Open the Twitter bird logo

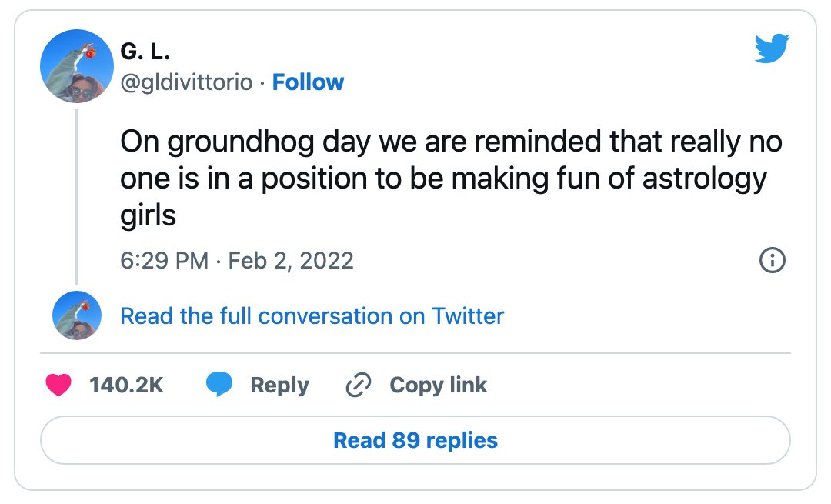773,48
